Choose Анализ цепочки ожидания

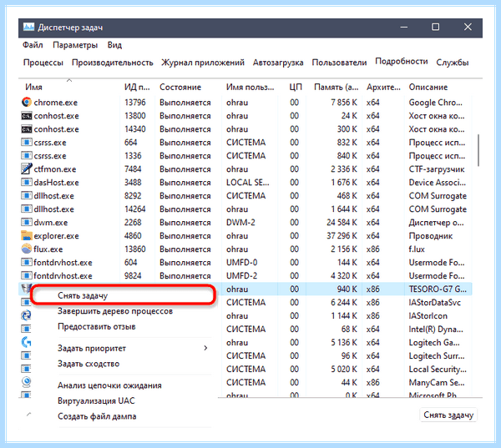click(x=109, y=385)
